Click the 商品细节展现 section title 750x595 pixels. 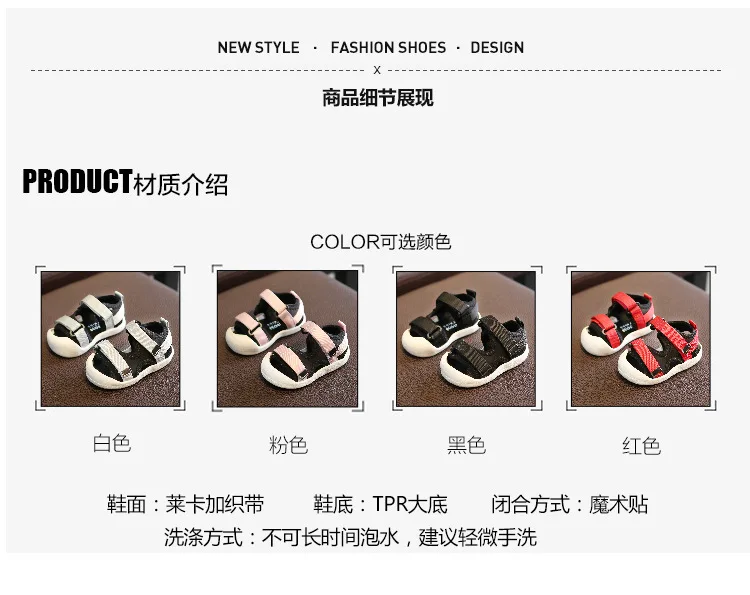tap(378, 98)
